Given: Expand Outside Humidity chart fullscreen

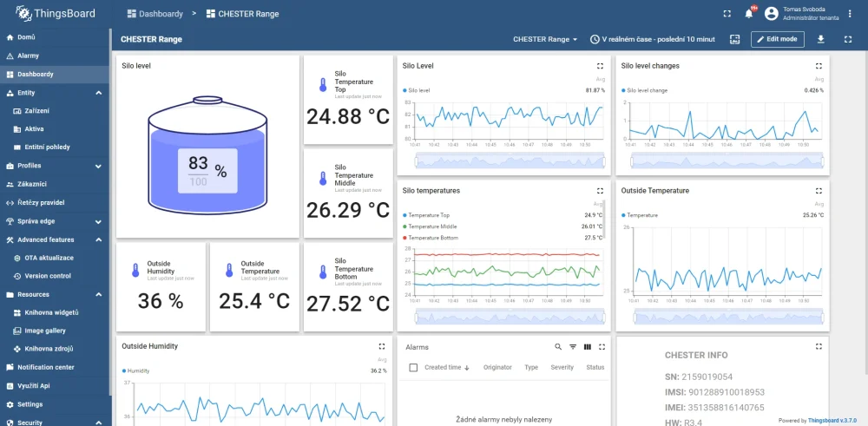Looking at the screenshot, I should 381,346.
